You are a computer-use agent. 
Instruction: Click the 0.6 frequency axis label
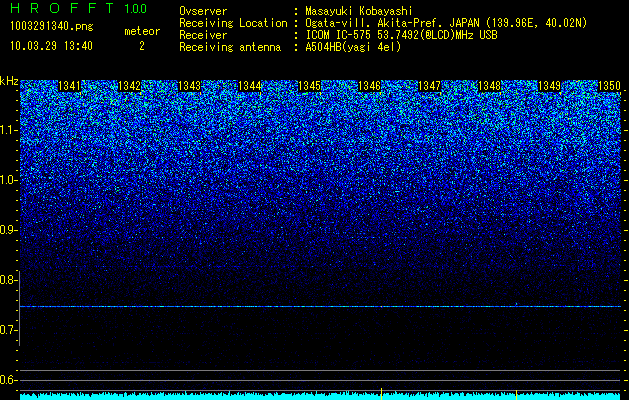(9, 380)
